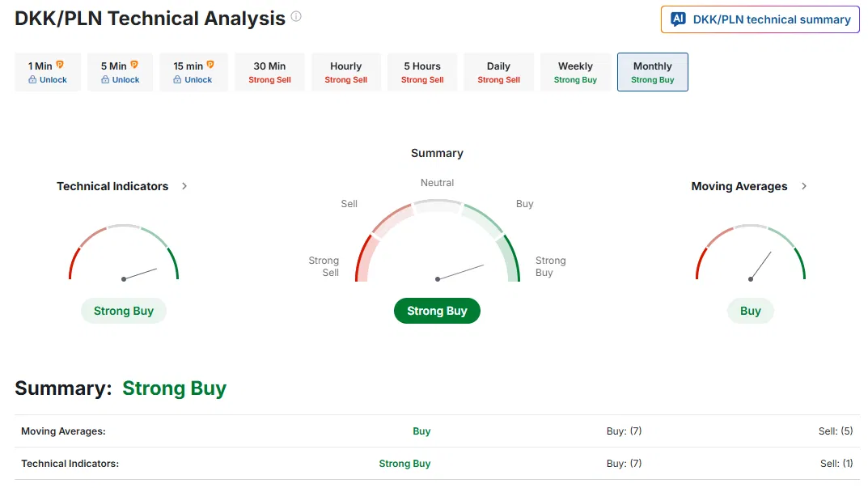This screenshot has height=488, width=868.
Task: Click the AI icon in technical summary button
Action: [678, 19]
